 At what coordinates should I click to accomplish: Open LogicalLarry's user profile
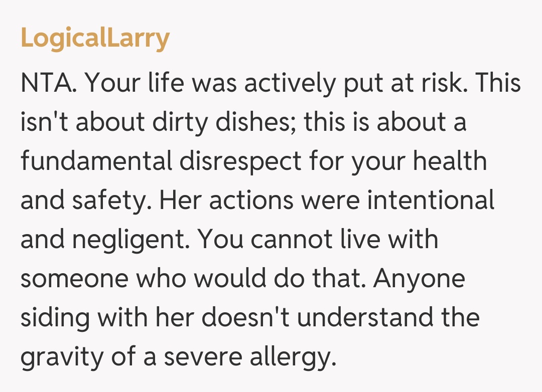tap(95, 38)
